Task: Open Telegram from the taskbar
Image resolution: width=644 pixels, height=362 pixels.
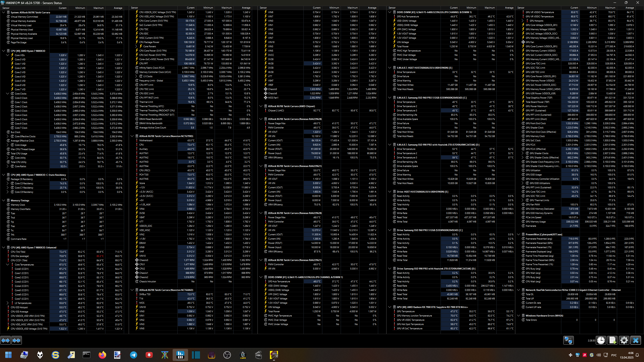Action: click(x=133, y=355)
